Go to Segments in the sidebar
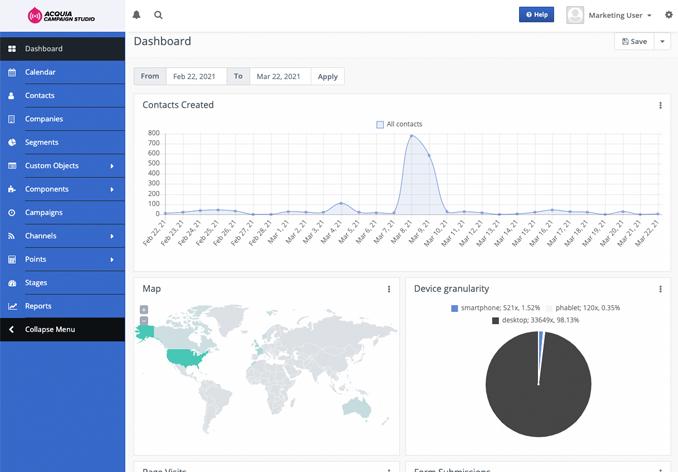The width and height of the screenshot is (678, 472). [x=42, y=142]
